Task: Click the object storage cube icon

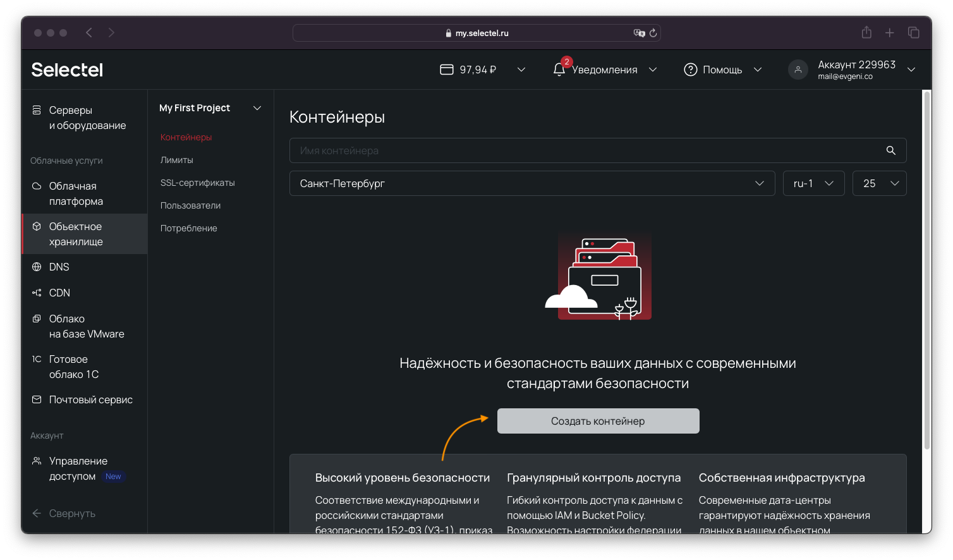Action: 37,226
